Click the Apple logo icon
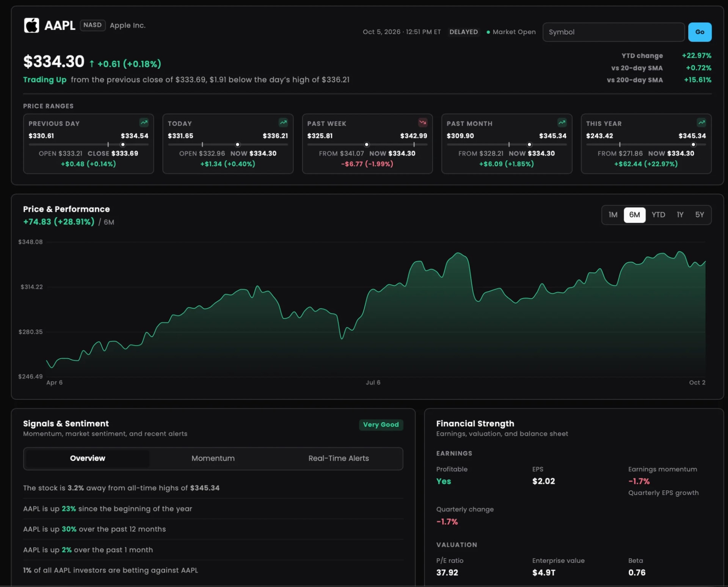 tap(31, 25)
